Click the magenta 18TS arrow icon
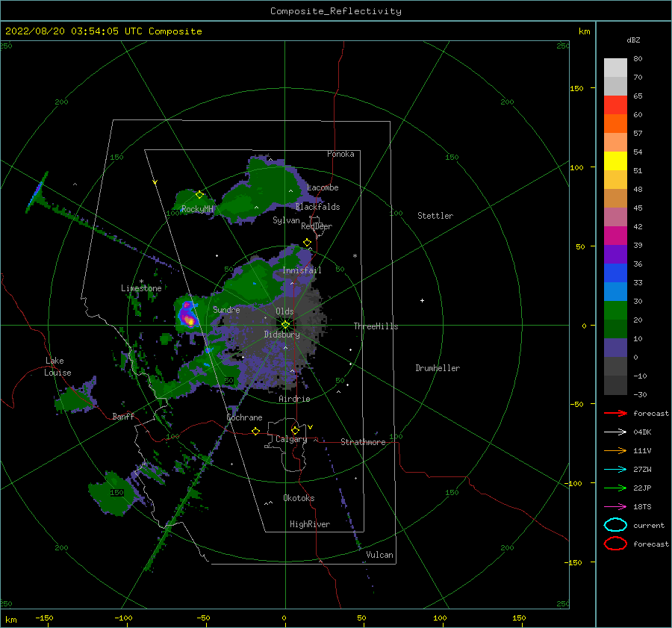The width and height of the screenshot is (672, 628). [x=615, y=506]
